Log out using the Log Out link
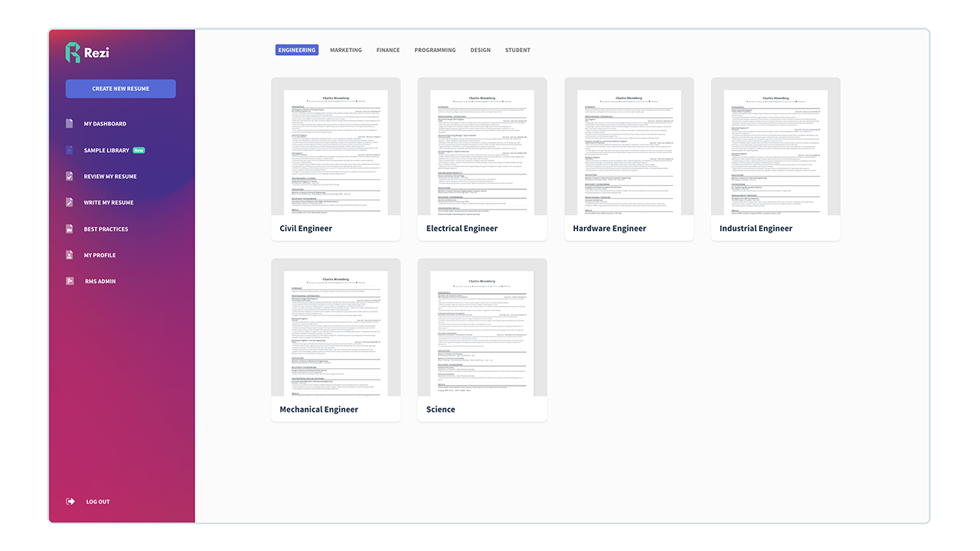Screen dimensions: 980x551 click(x=98, y=502)
